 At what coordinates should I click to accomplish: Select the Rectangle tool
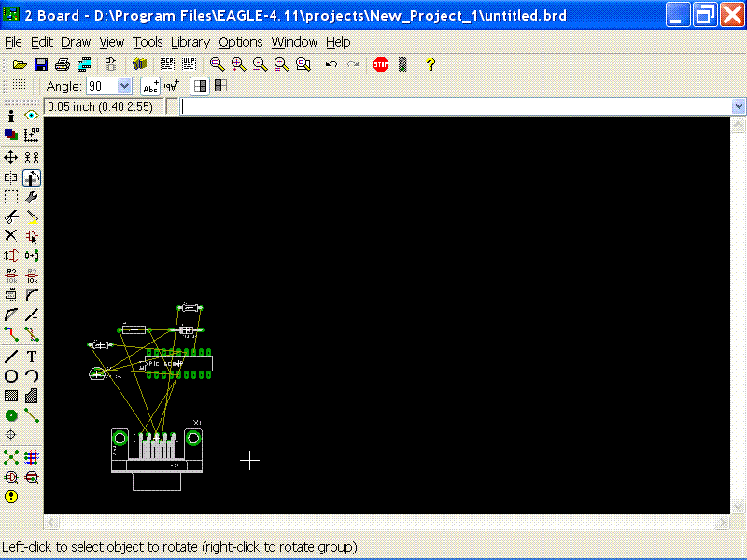pos(11,396)
